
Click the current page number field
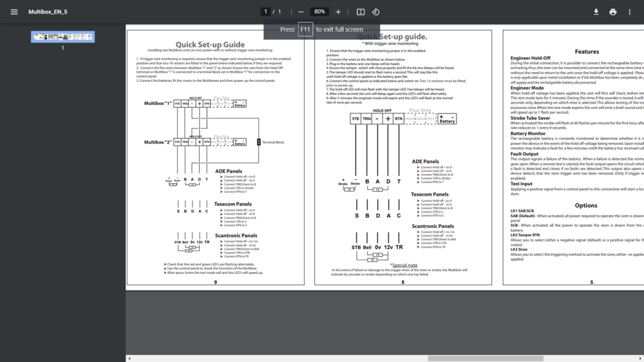265,12
